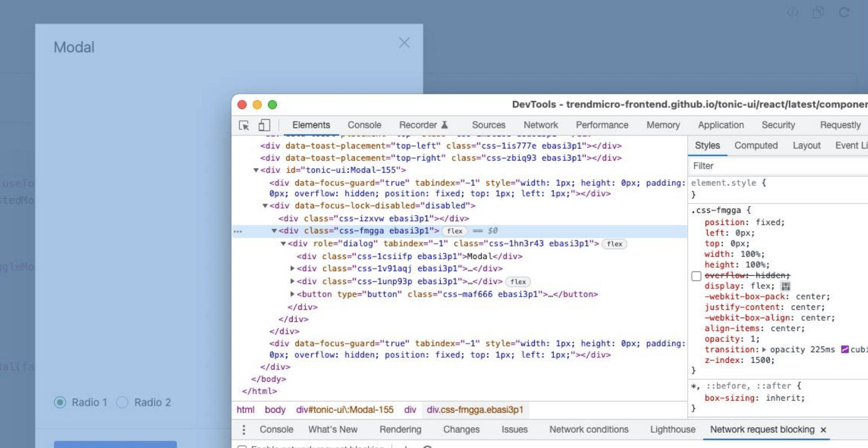868x448 pixels.
Task: Switch to the Computed tab
Action: (x=756, y=145)
